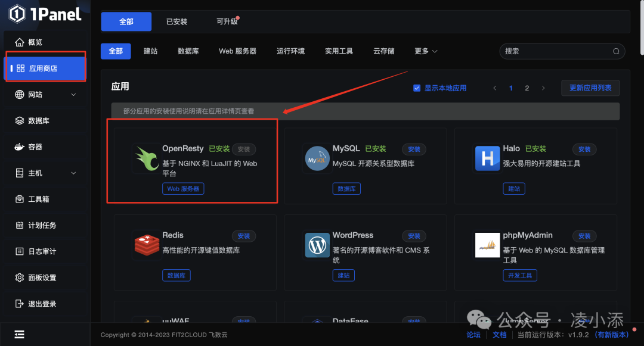Viewport: 644px width, 346px height.
Task: Install WordPress with its 安装 button
Action: (414, 236)
